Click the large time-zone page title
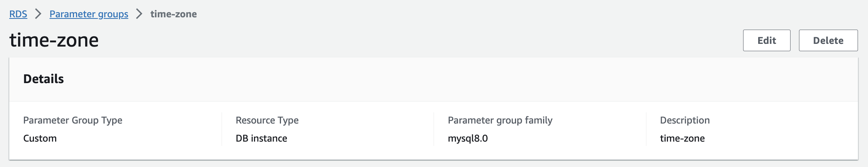This screenshot has height=167, width=868. [x=54, y=40]
